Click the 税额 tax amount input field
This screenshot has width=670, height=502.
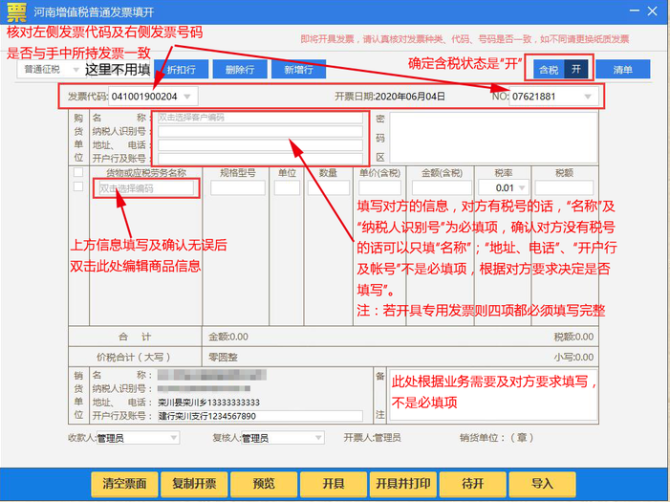click(x=564, y=188)
